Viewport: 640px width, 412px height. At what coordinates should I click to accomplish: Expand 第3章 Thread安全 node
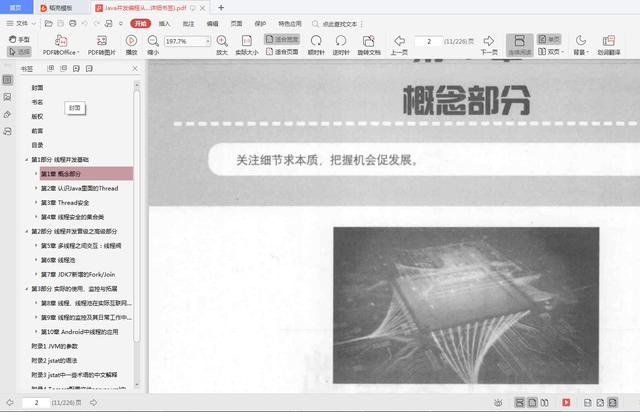click(x=36, y=203)
